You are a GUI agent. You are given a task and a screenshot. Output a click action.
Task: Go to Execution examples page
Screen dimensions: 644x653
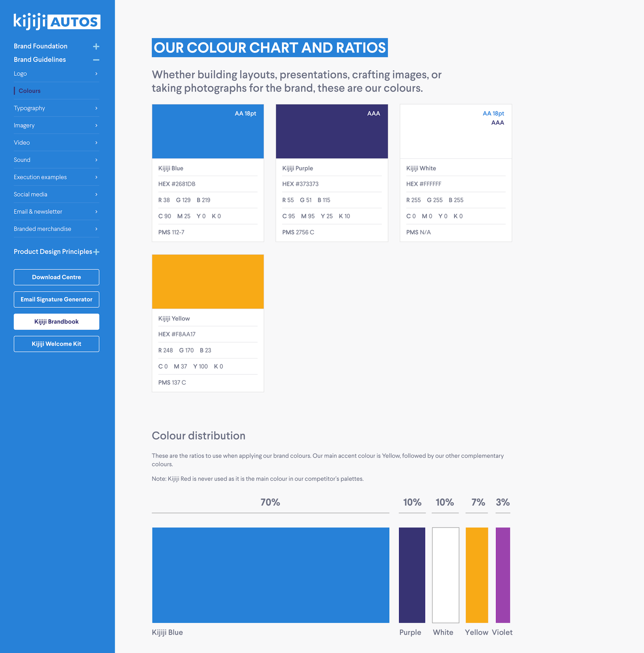click(x=40, y=177)
